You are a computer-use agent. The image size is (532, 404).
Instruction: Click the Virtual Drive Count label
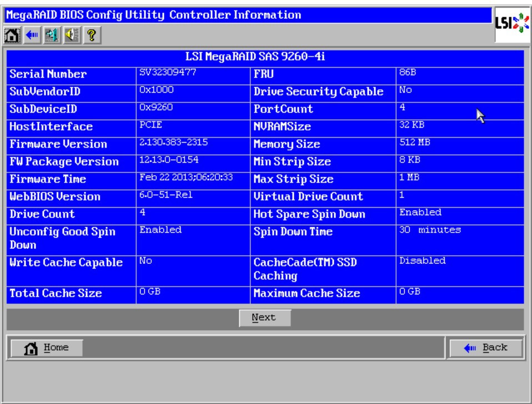(308, 197)
